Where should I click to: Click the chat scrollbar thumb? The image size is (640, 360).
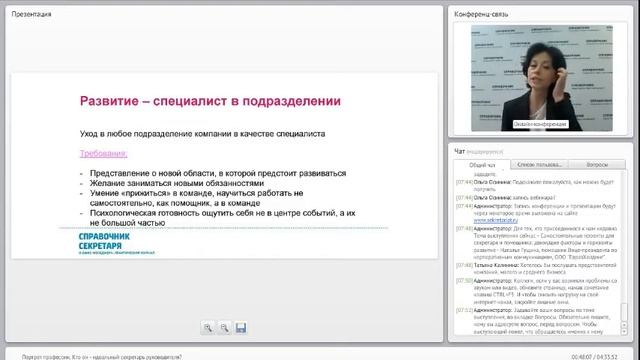(624, 312)
